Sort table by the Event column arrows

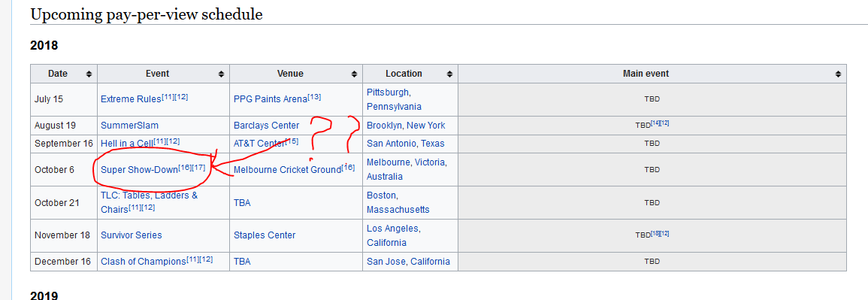pyautogui.click(x=221, y=74)
